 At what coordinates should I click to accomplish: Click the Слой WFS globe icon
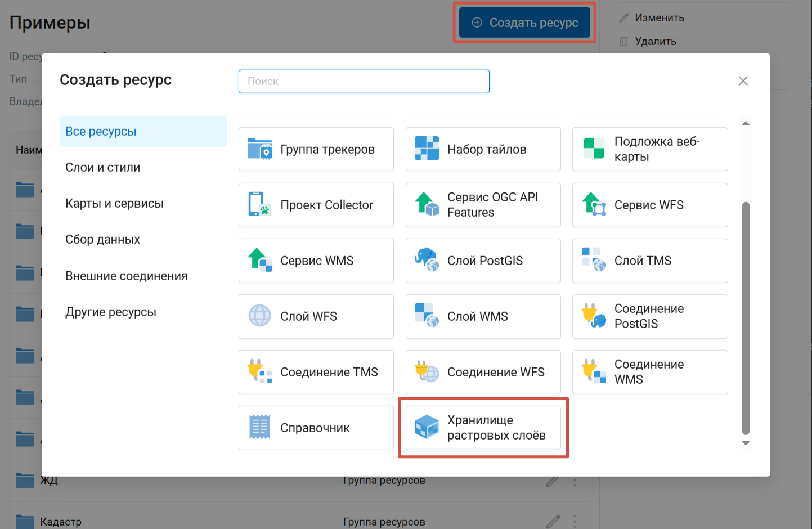tap(259, 316)
